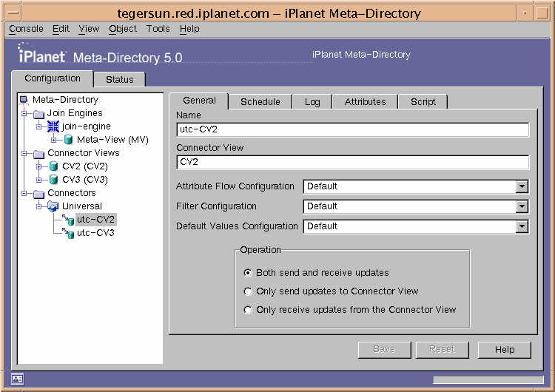This screenshot has width=555, height=392.
Task: Collapse the Universal tree node
Action: click(x=39, y=206)
